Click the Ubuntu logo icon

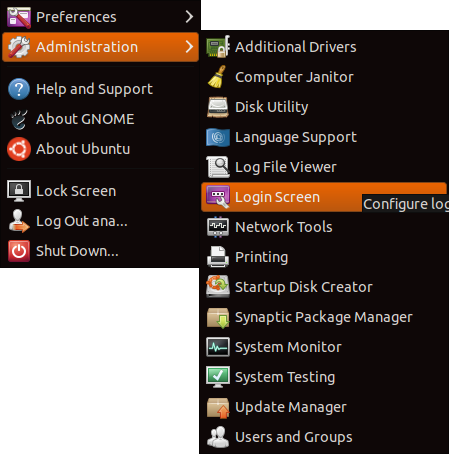19,149
